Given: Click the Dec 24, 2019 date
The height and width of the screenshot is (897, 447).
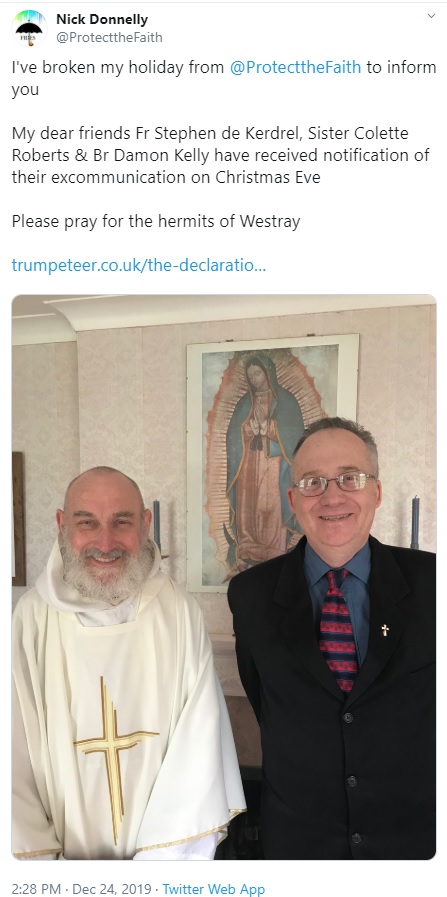Looking at the screenshot, I should (112, 889).
